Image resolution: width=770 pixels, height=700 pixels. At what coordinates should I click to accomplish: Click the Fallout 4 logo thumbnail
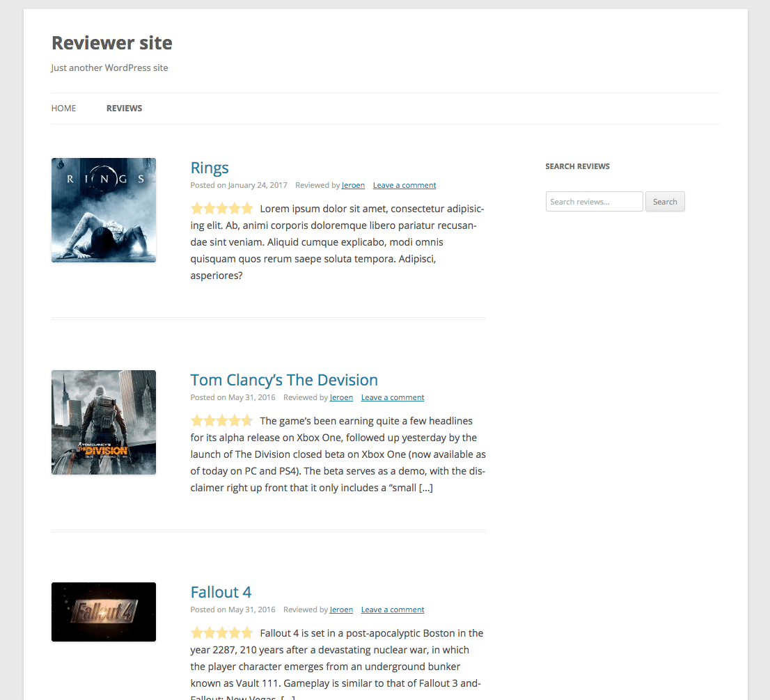[104, 612]
